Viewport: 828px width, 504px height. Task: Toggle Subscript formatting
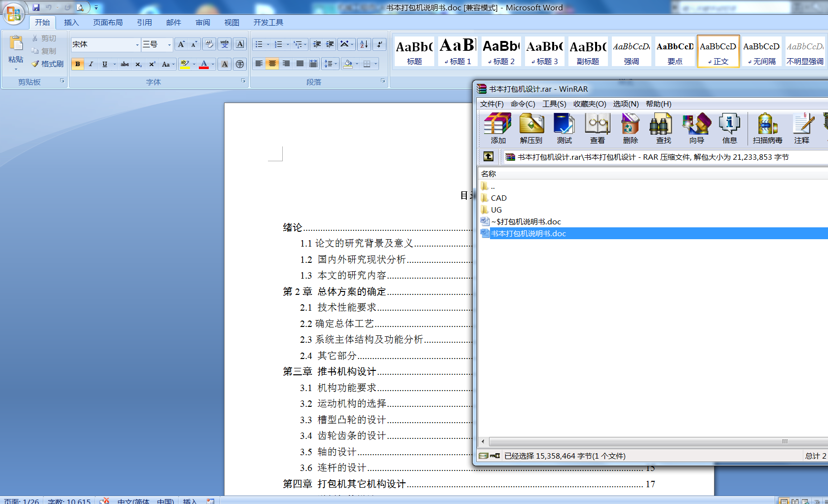click(x=138, y=64)
